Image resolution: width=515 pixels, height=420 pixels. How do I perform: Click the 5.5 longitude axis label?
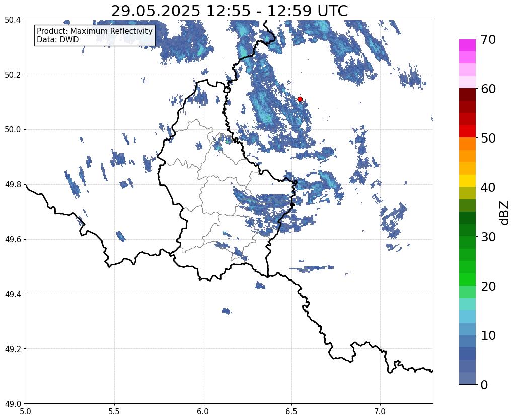click(x=114, y=412)
